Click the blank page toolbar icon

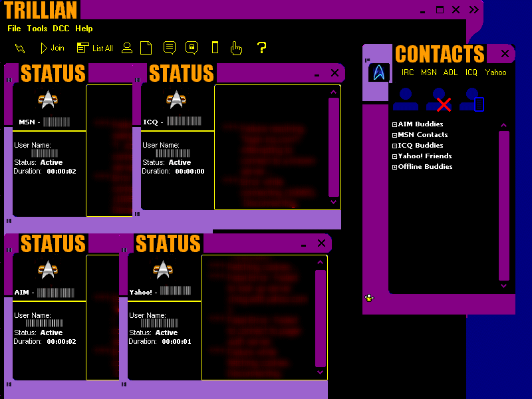[146, 48]
